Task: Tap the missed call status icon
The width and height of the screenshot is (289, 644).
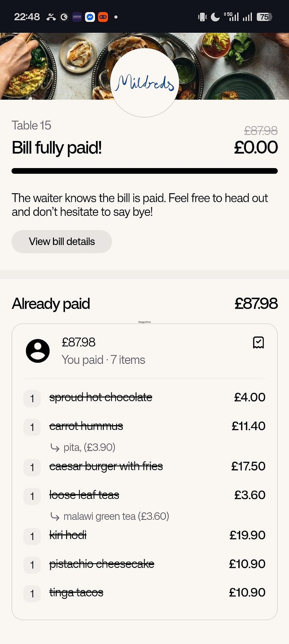Action: 51,17
